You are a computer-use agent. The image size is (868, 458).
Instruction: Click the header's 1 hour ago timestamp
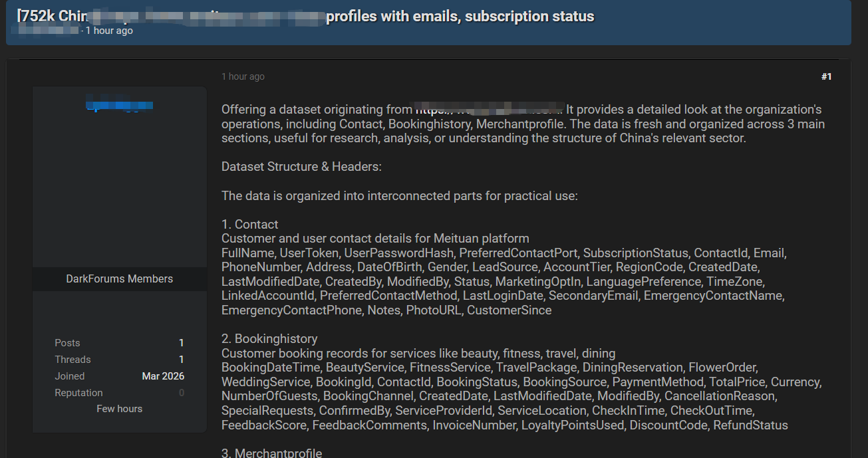point(109,31)
